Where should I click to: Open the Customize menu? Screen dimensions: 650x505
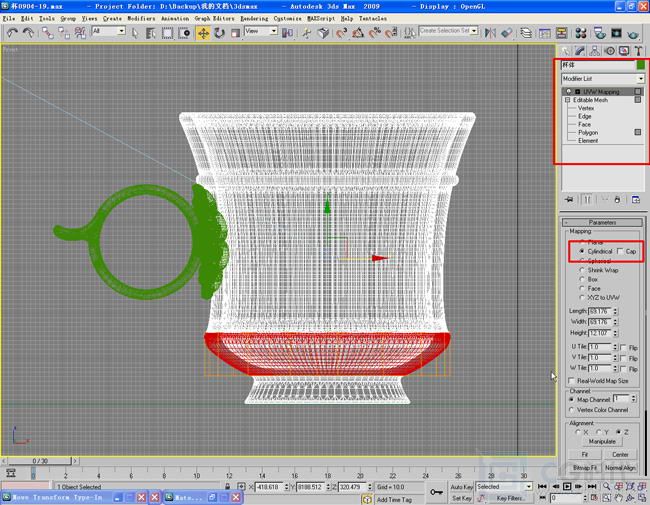[287, 18]
